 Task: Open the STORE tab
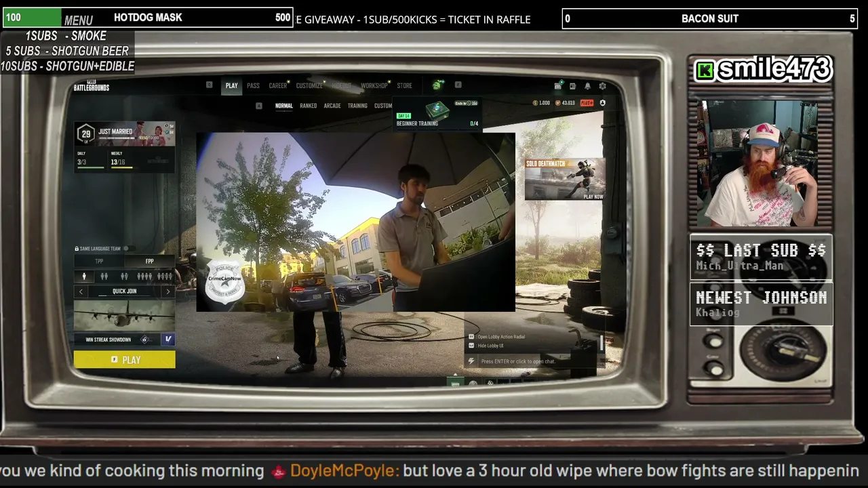coord(404,86)
